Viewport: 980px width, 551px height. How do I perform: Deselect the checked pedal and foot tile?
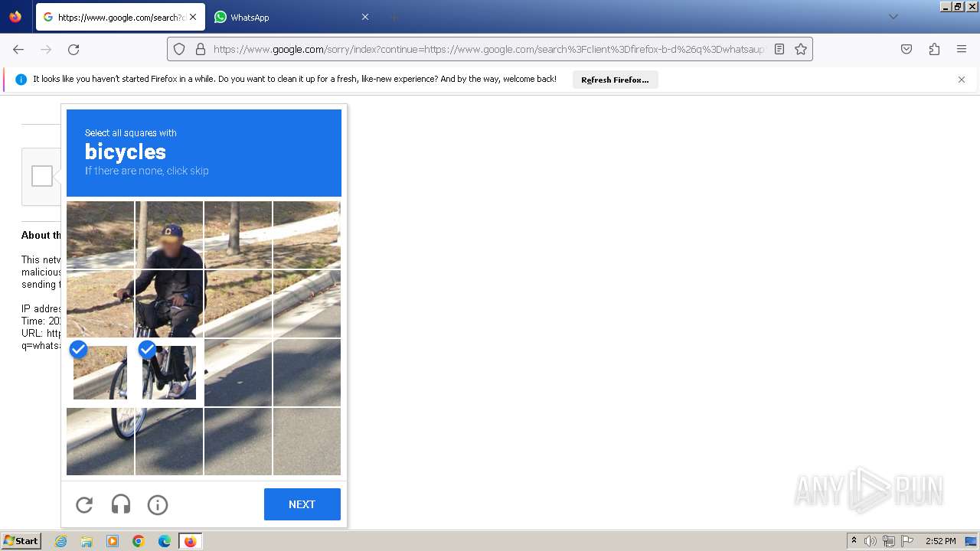pyautogui.click(x=169, y=373)
